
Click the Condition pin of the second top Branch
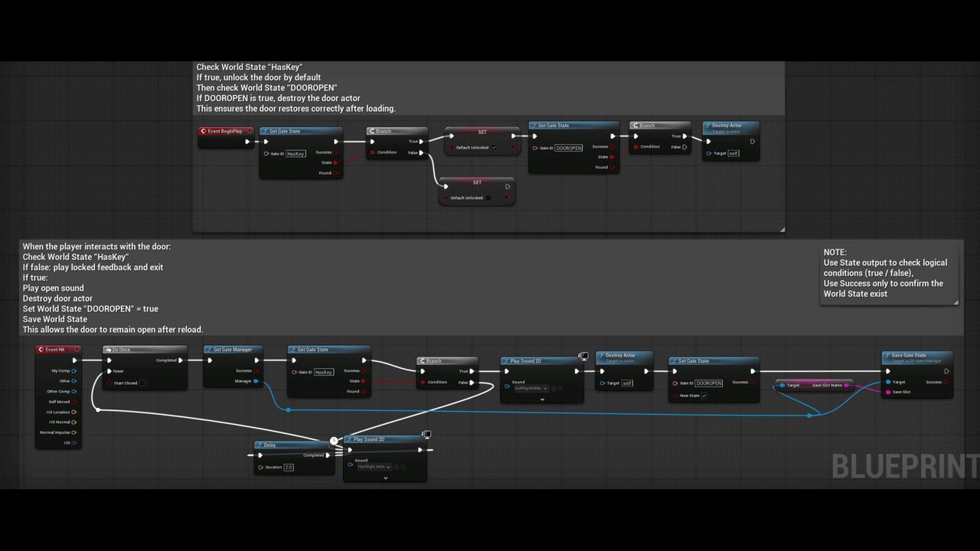636,146
